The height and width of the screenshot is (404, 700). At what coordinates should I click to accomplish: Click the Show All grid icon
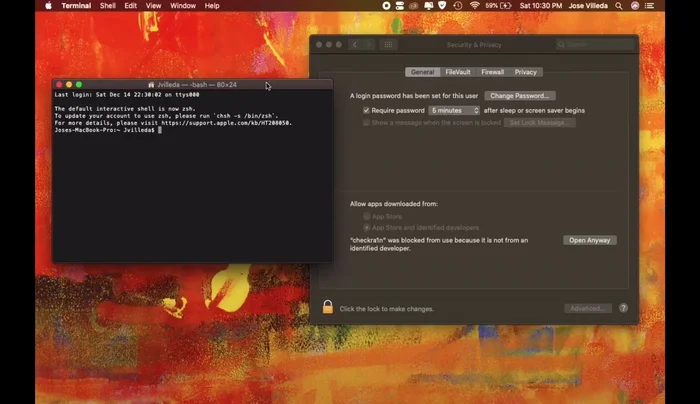(x=389, y=44)
